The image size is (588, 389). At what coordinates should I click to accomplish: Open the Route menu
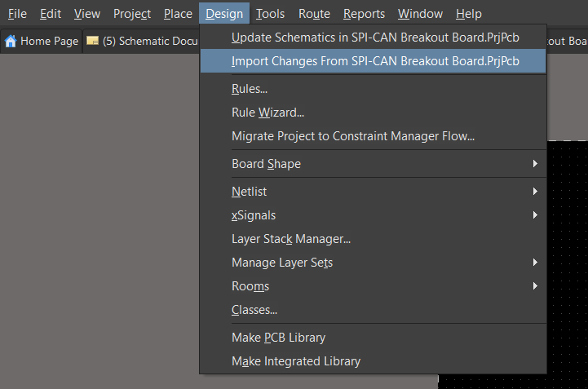pyautogui.click(x=314, y=14)
